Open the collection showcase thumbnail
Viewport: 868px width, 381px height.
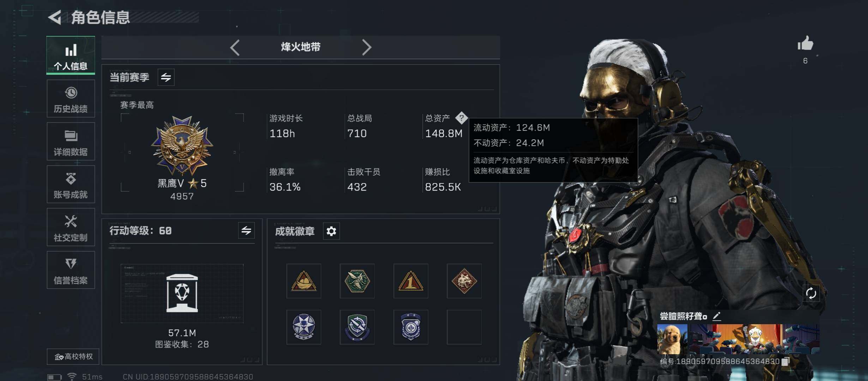tap(182, 293)
